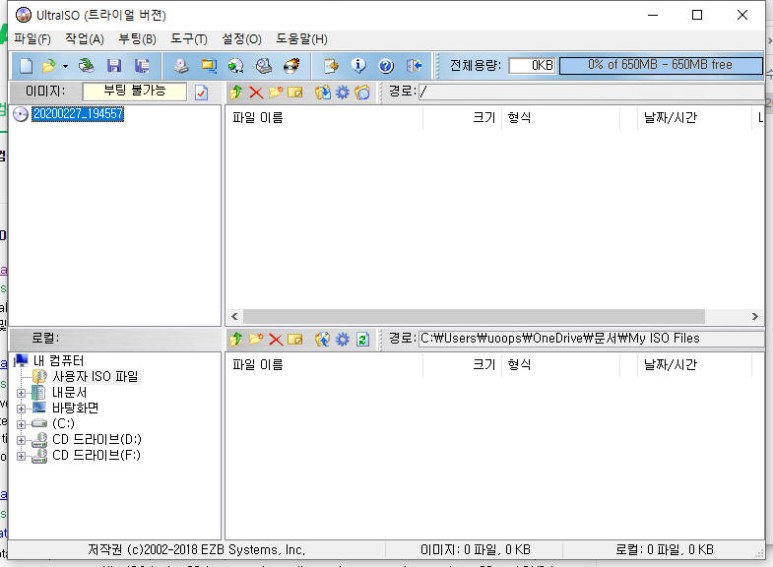Open the 도구(T) menu

pos(189,39)
